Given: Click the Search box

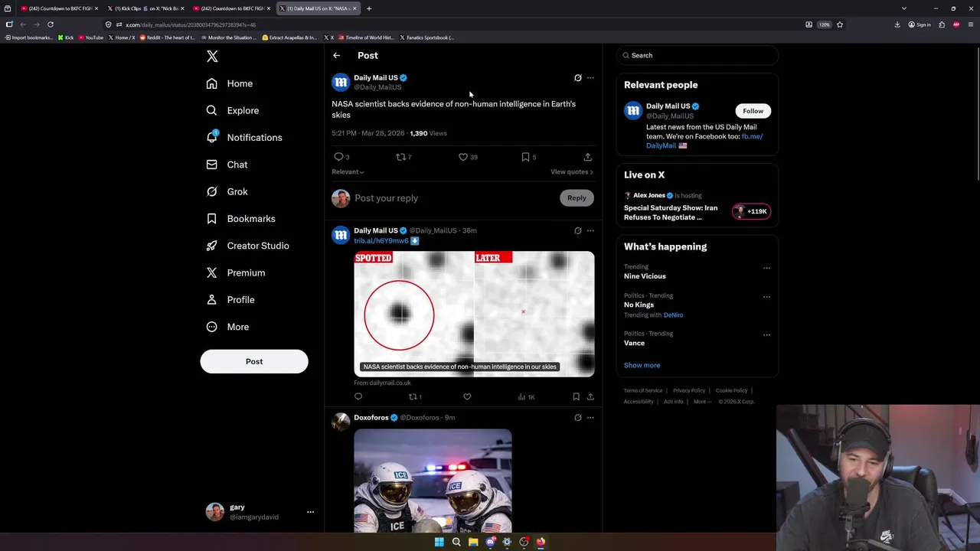Looking at the screenshot, I should [x=697, y=55].
